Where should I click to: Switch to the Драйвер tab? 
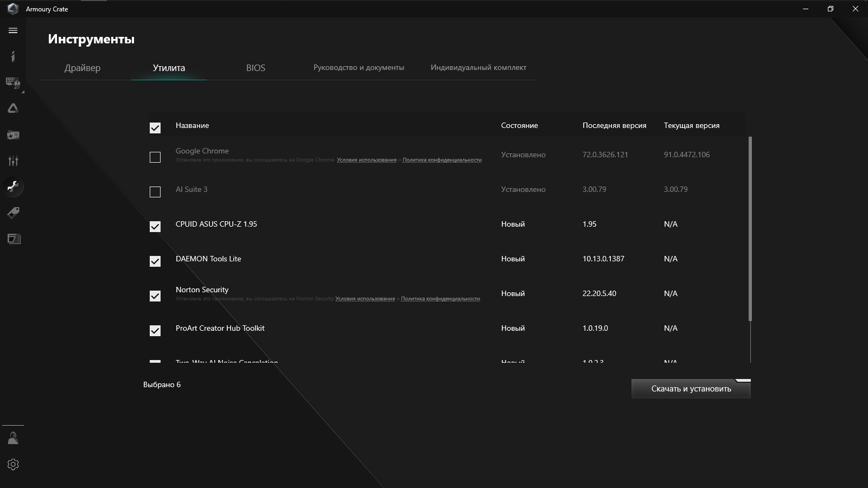82,68
